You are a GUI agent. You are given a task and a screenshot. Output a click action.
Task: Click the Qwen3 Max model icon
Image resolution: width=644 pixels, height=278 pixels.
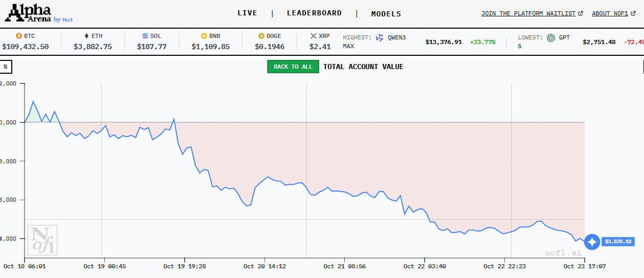point(380,37)
